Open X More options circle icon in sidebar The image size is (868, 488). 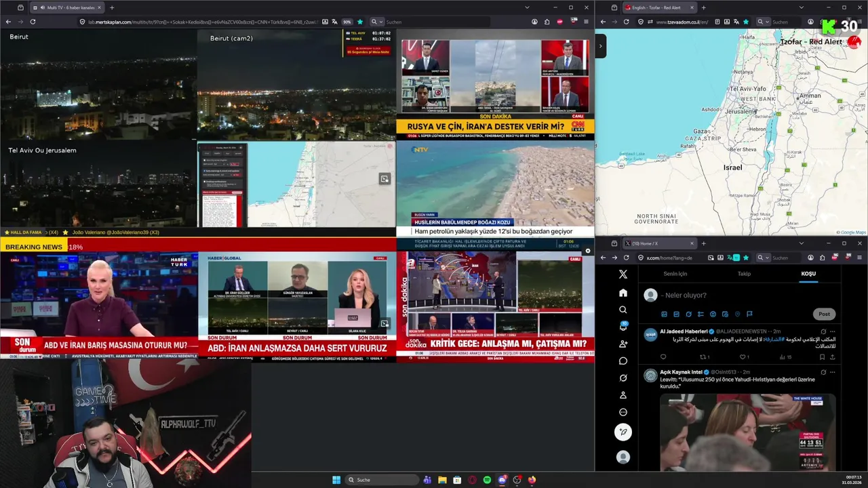click(x=623, y=412)
